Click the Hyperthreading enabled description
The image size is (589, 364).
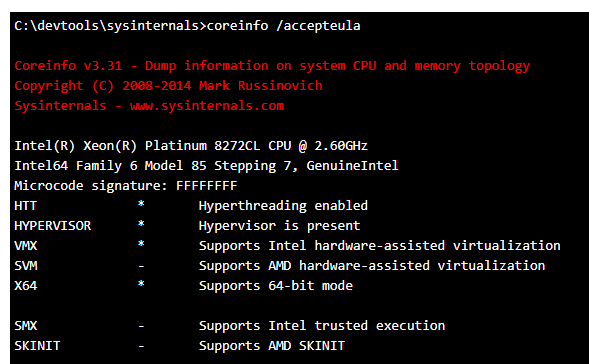coord(283,206)
